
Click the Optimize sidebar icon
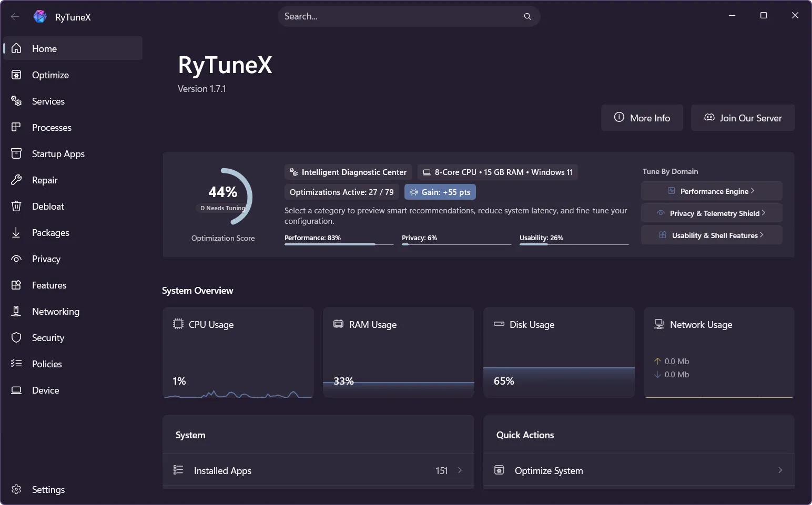pos(16,75)
